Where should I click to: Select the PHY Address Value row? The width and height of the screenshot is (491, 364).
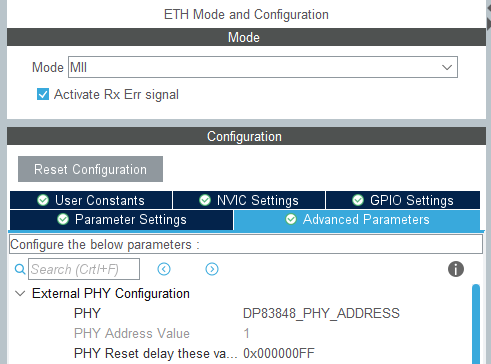239,333
